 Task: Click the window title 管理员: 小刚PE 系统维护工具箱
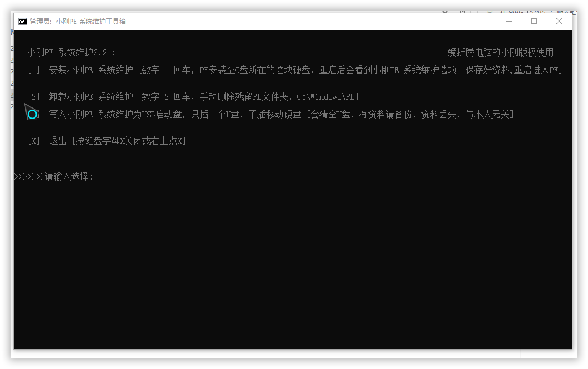click(x=78, y=22)
